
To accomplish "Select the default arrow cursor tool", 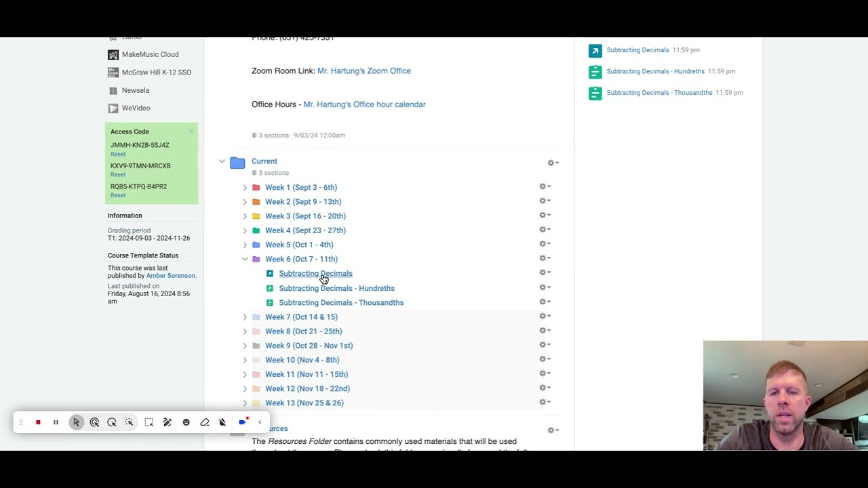I will [76, 422].
